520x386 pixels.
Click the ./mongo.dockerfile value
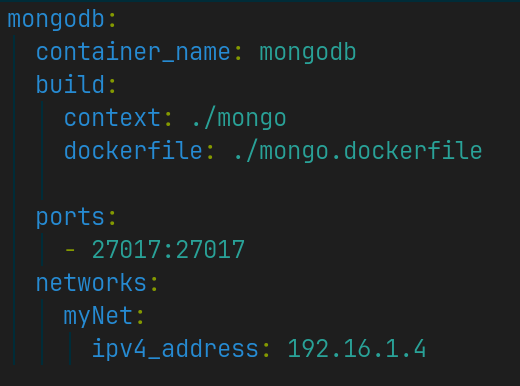pyautogui.click(x=358, y=151)
